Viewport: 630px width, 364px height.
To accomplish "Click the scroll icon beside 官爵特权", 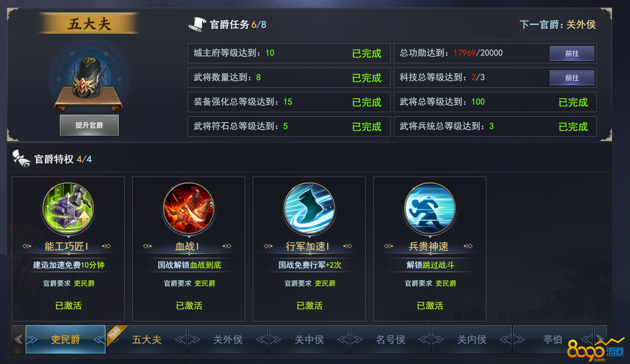I will pos(21,159).
